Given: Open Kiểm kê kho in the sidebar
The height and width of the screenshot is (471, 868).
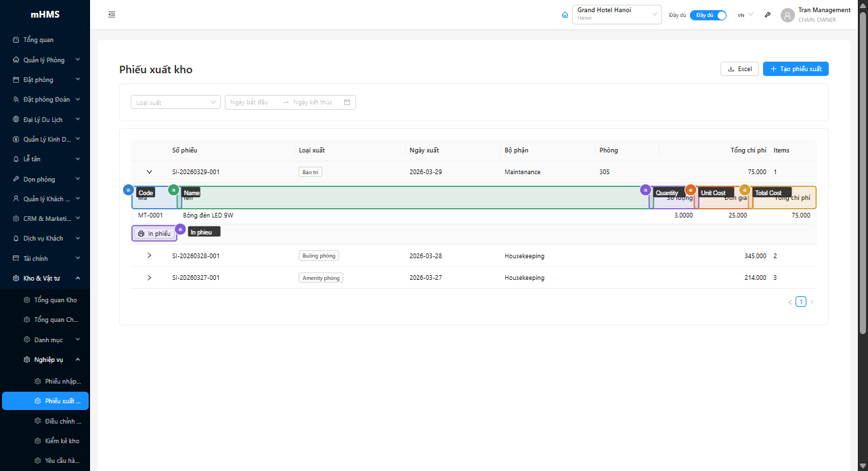Looking at the screenshot, I should coord(62,441).
